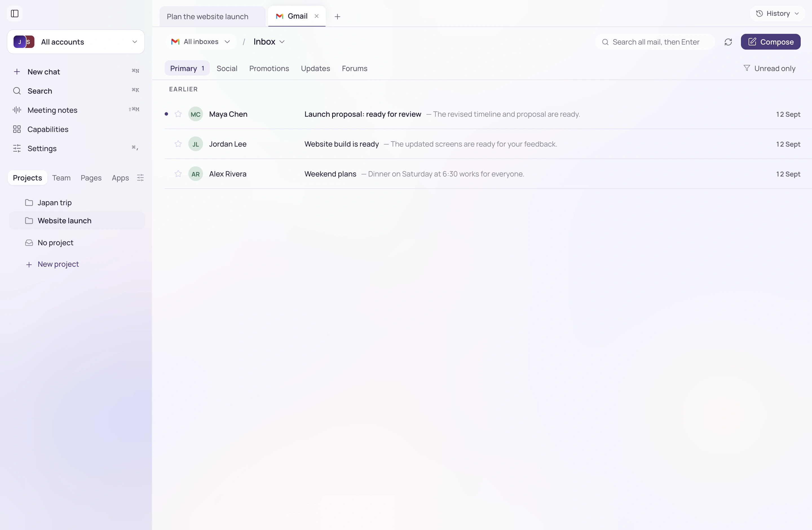Select the Pages sidebar tab
The height and width of the screenshot is (530, 812).
91,178
